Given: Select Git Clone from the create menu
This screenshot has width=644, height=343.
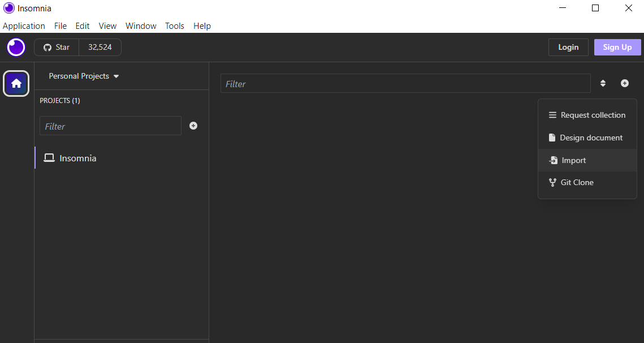Looking at the screenshot, I should [x=587, y=183].
